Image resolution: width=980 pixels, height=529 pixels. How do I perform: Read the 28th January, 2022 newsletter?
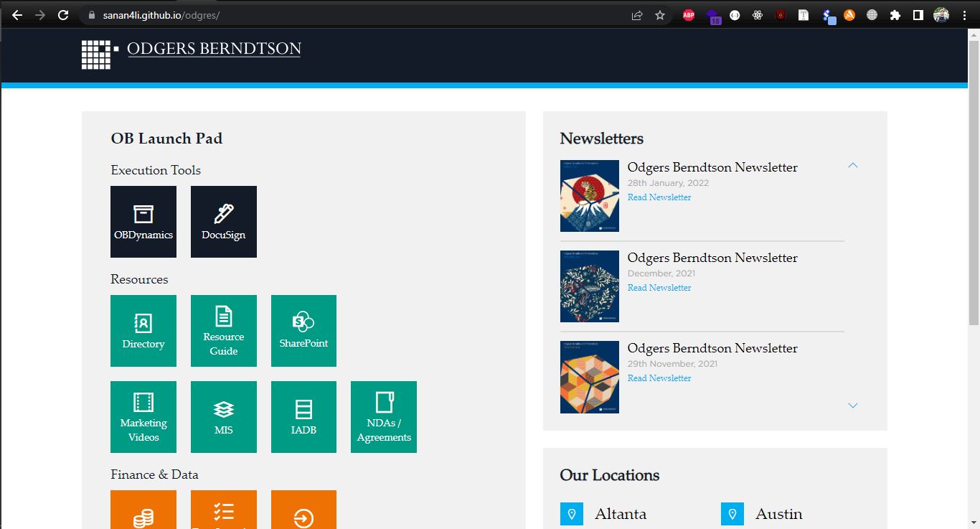[x=659, y=197]
